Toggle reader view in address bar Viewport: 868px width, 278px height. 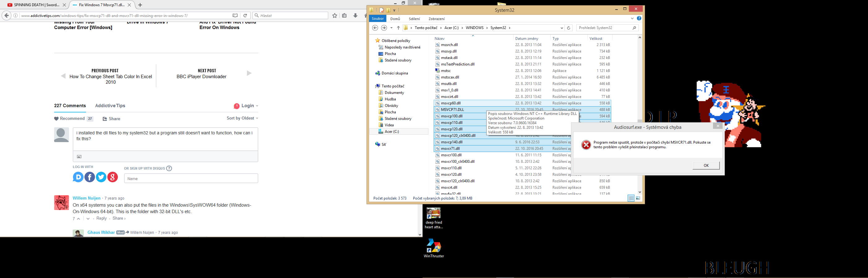235,15
